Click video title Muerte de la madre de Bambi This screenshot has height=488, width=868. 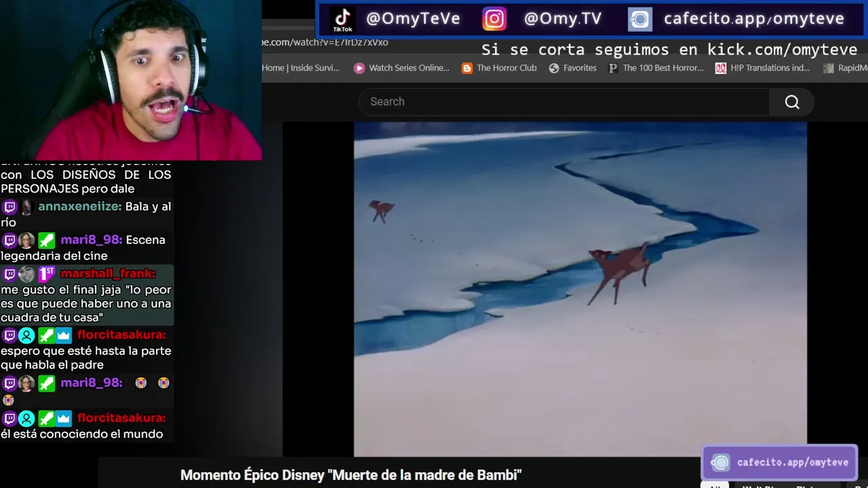351,475
